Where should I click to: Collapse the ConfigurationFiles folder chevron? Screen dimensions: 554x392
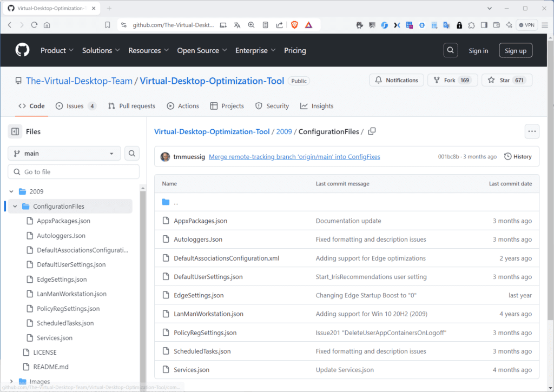click(x=15, y=206)
